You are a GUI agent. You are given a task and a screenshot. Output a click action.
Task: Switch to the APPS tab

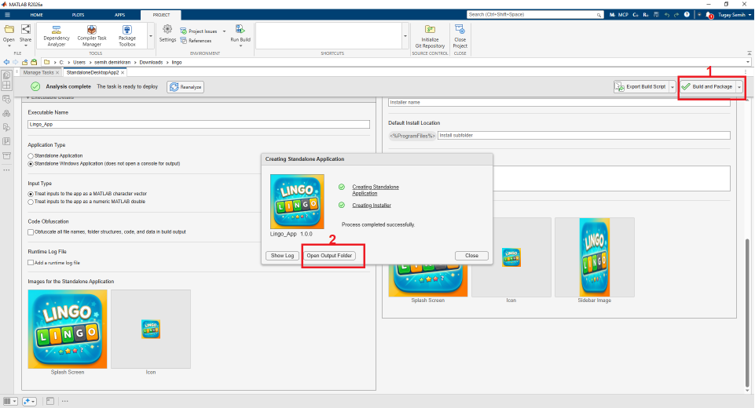[x=119, y=15]
